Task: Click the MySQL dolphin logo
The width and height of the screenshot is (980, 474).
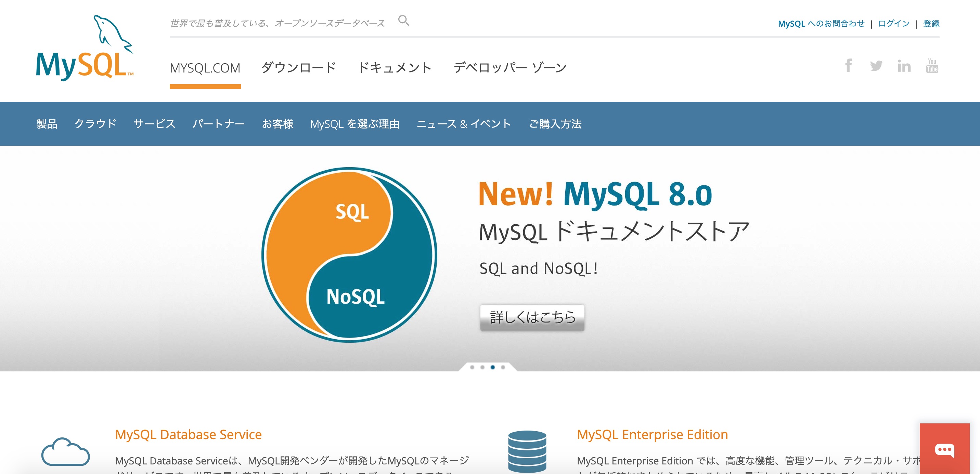Action: (85, 48)
